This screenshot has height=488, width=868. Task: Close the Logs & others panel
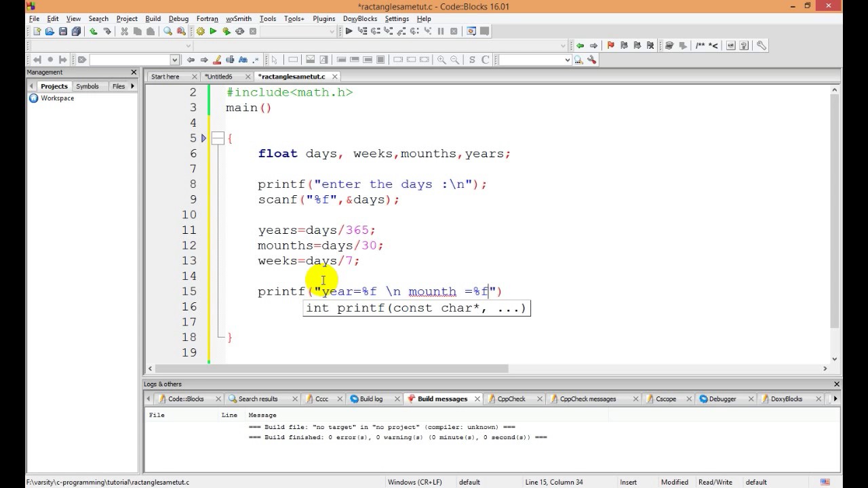click(837, 384)
